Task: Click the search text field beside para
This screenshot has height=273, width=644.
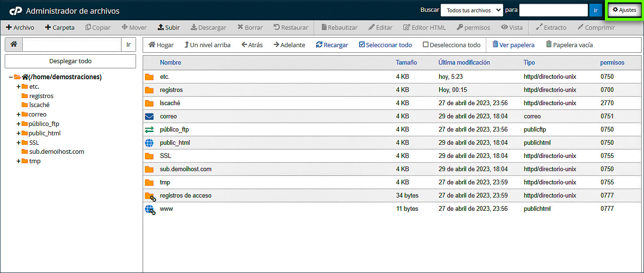Action: (x=553, y=10)
